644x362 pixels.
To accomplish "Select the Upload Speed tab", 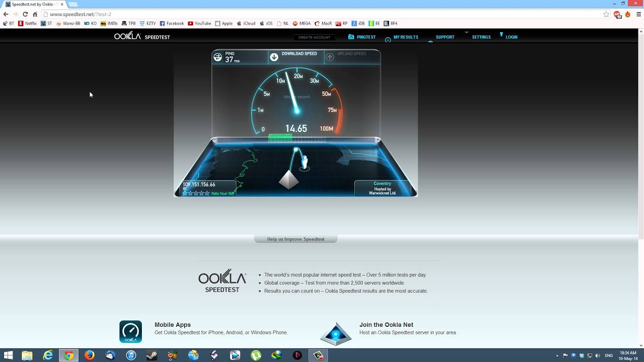I will pyautogui.click(x=352, y=57).
